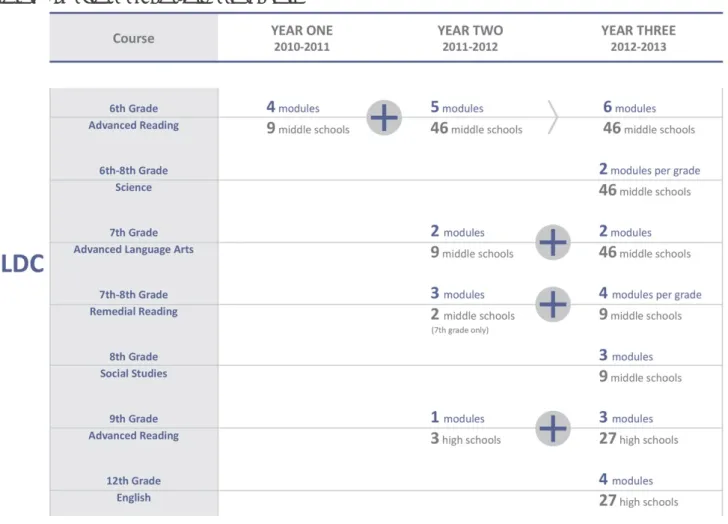Image resolution: width=728 pixels, height=524 pixels.
Task: Click the plus icon in Remedial Reading row
Action: click(552, 304)
